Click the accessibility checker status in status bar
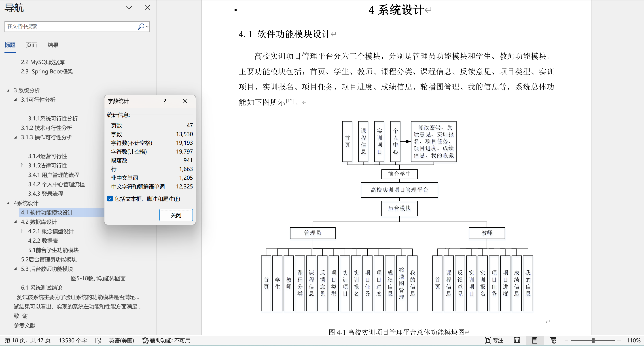The image size is (644, 346). tap(166, 340)
